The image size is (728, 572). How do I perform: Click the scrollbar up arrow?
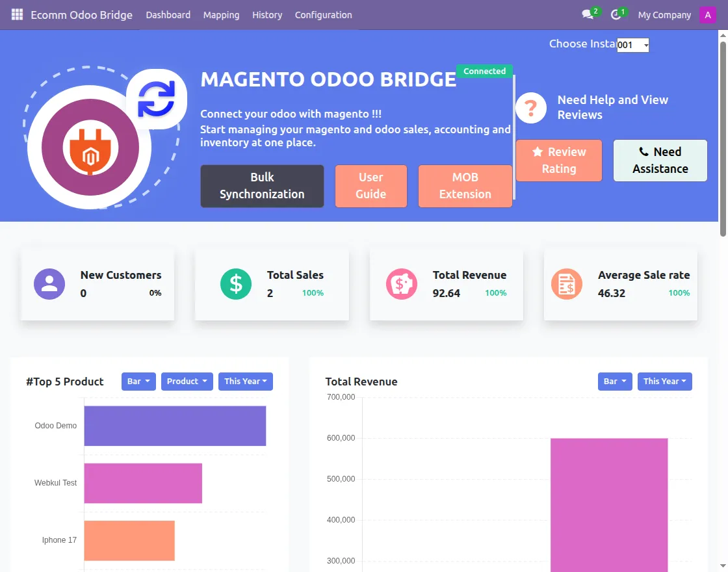point(723,35)
